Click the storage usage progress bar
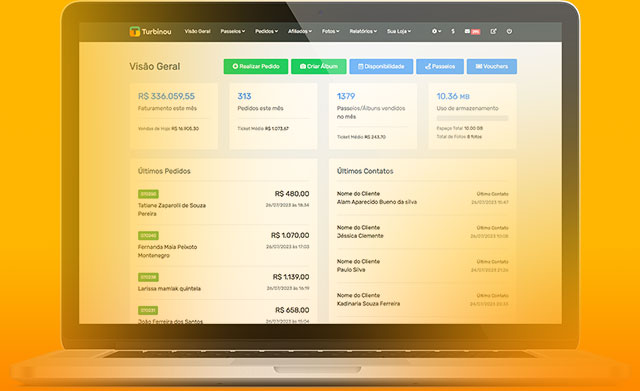640x391 pixels. point(472,118)
